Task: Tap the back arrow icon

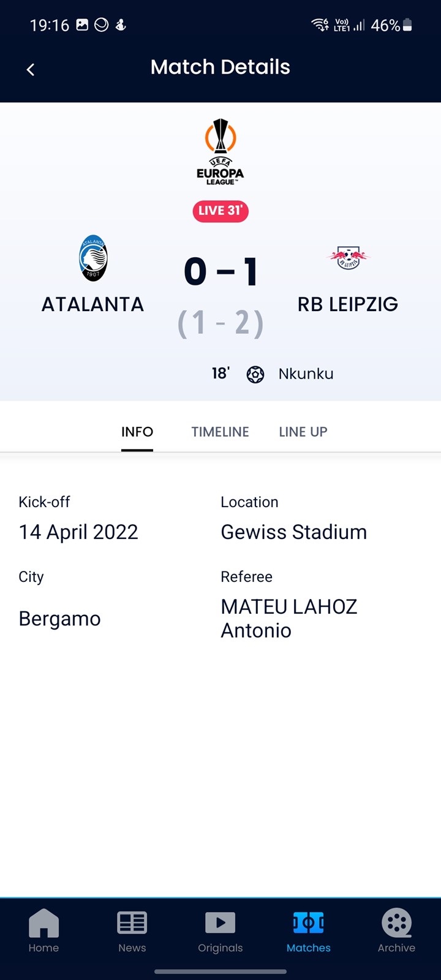Action: [31, 69]
